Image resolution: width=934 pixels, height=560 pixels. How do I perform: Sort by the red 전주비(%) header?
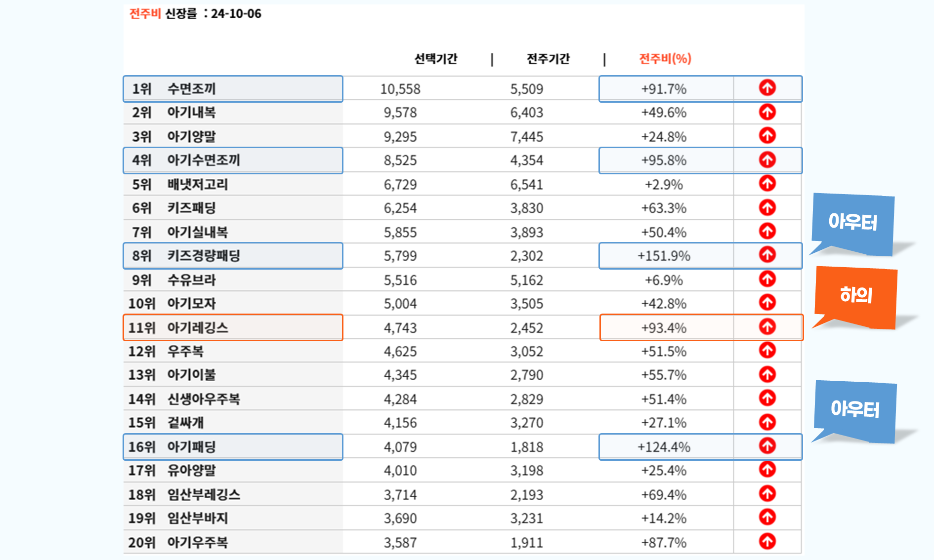pos(665,59)
